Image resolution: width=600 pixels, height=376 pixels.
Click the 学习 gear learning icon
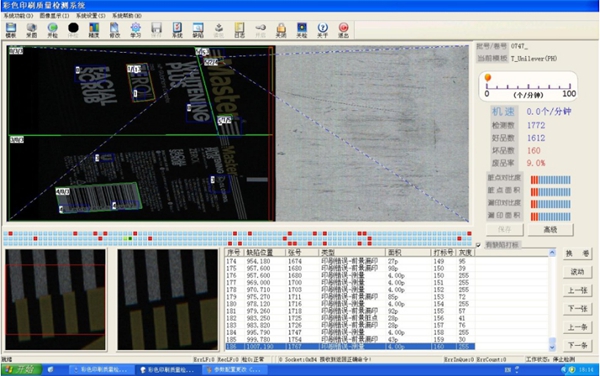[135, 30]
